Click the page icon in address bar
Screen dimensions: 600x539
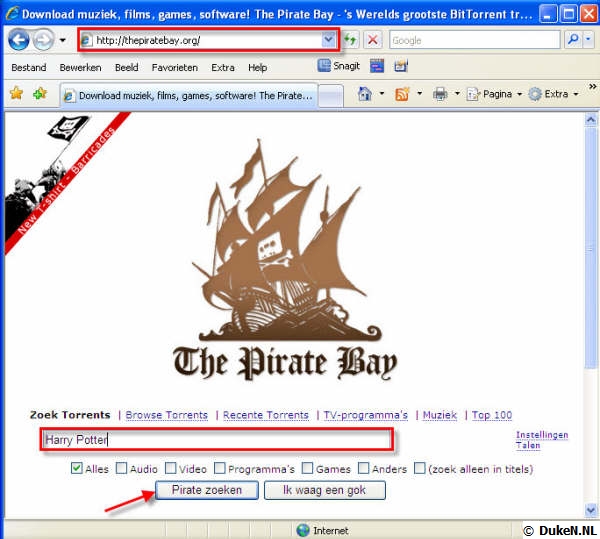pos(86,40)
